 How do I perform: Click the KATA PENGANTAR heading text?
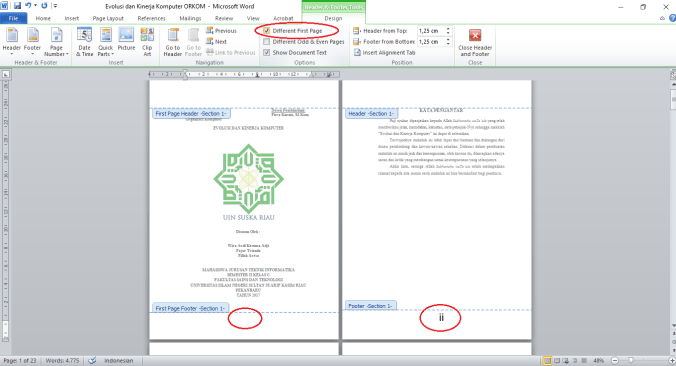(x=441, y=110)
